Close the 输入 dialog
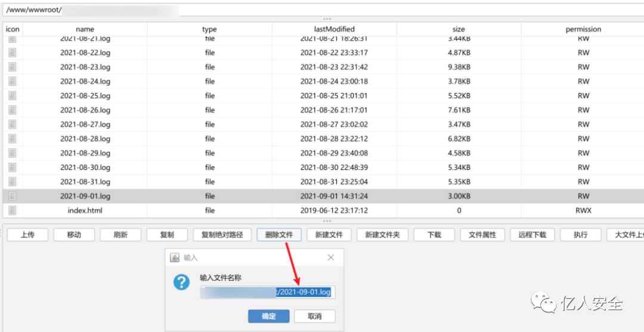The width and height of the screenshot is (644, 332). click(330, 257)
